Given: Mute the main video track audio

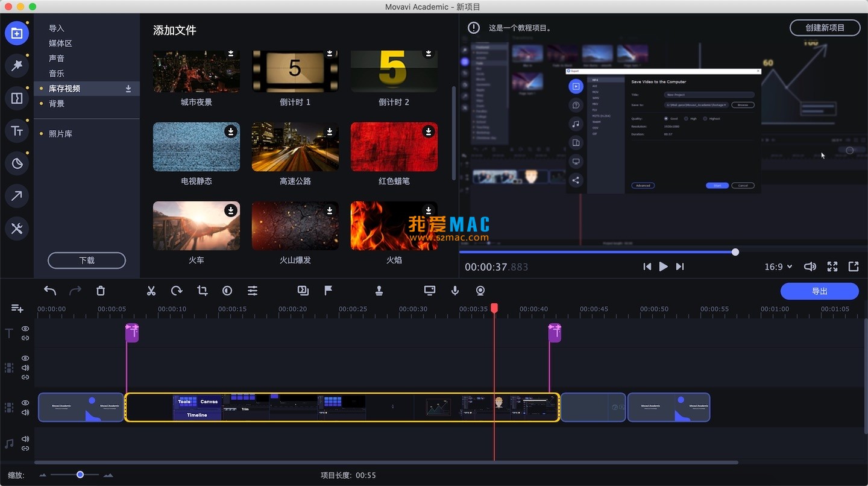Looking at the screenshot, I should 25,412.
